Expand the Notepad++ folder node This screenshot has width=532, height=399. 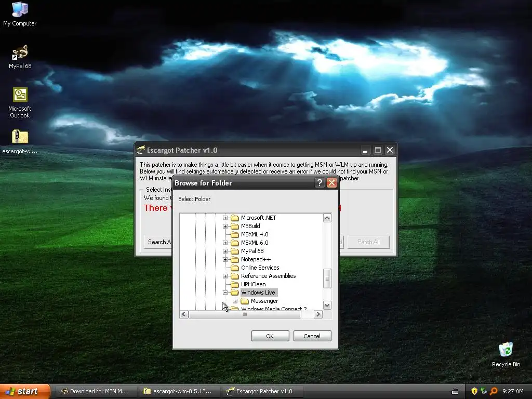click(225, 259)
